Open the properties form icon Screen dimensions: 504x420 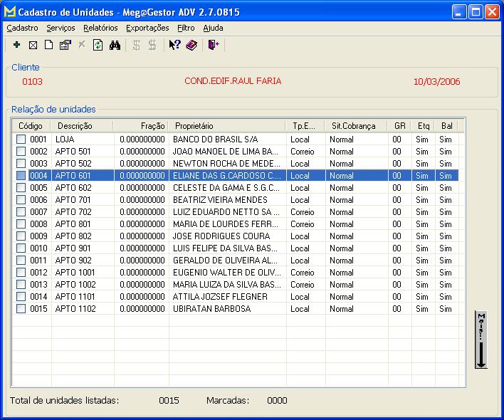65,45
